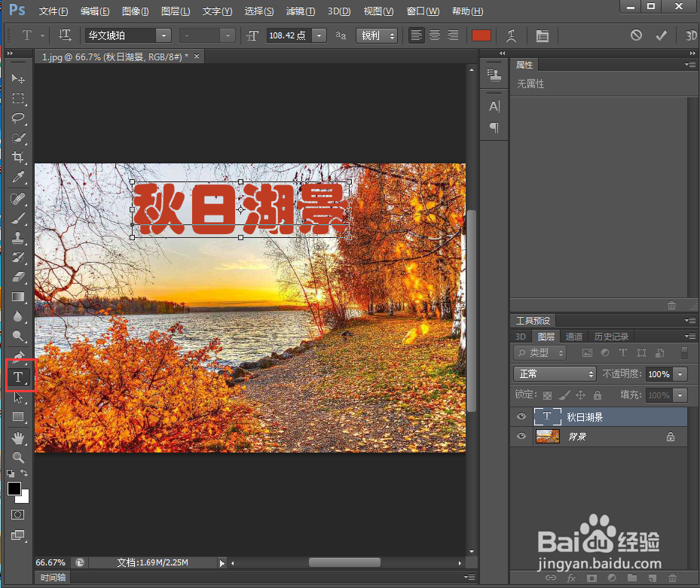
Task: Select the Hand tool
Action: 19,437
